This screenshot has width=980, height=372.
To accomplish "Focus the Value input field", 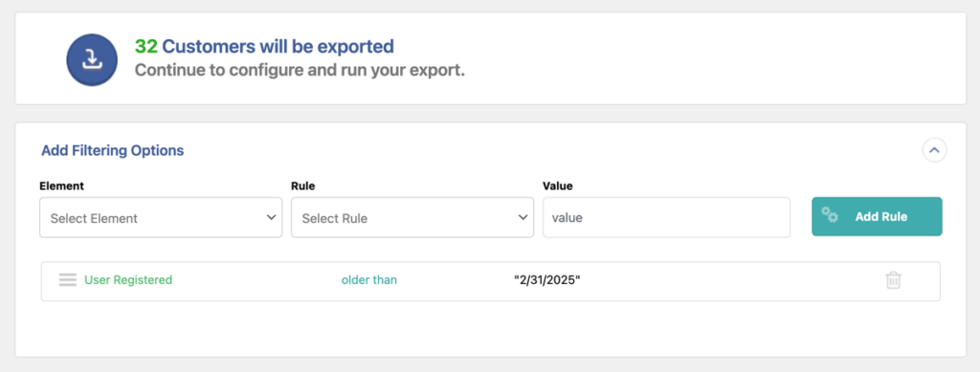I will (x=666, y=218).
